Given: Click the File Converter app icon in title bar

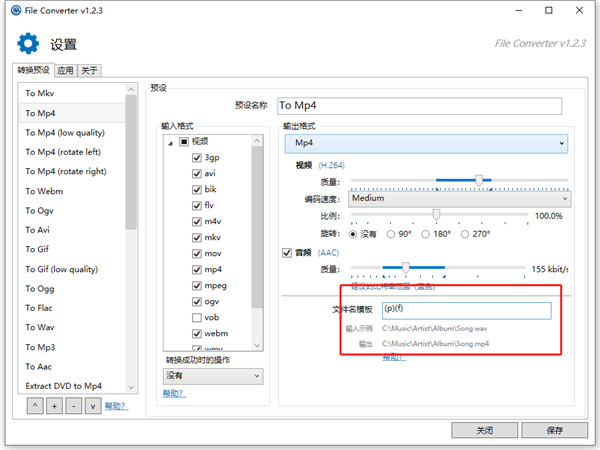Looking at the screenshot, I should click(x=16, y=10).
